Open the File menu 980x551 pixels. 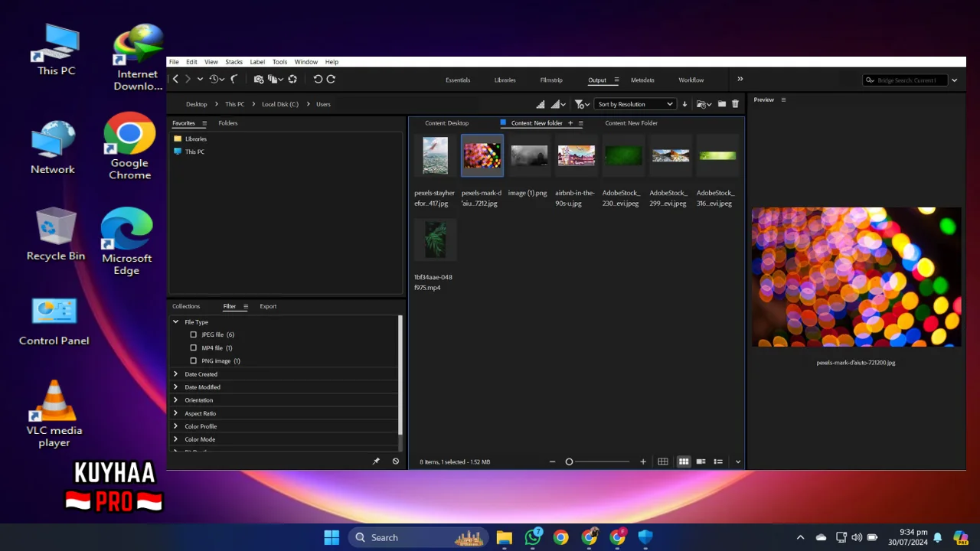coord(174,62)
